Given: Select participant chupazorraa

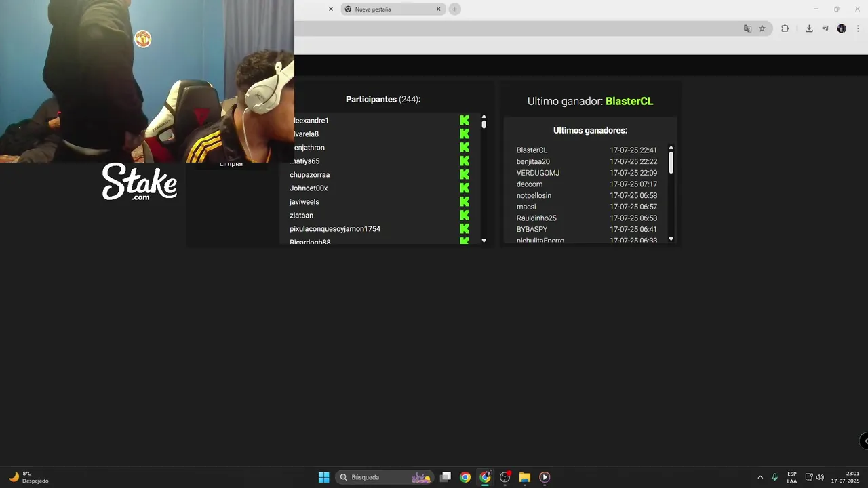Looking at the screenshot, I should tap(309, 175).
